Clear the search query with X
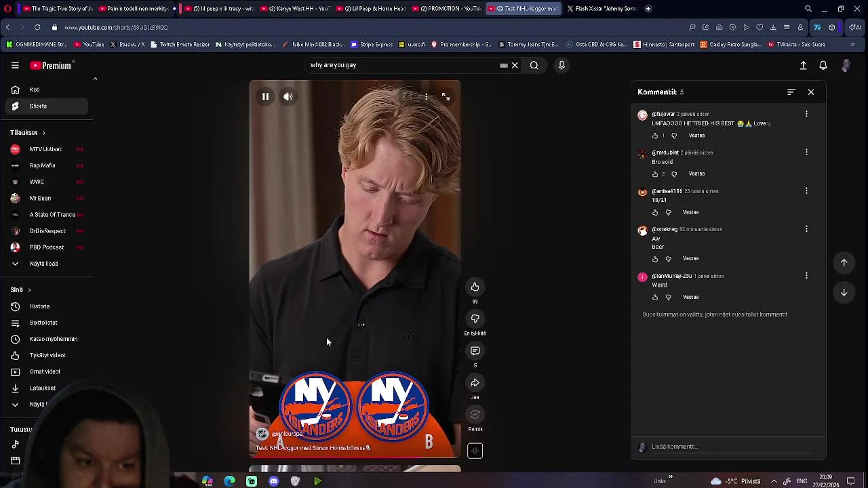868x488 pixels. (515, 66)
